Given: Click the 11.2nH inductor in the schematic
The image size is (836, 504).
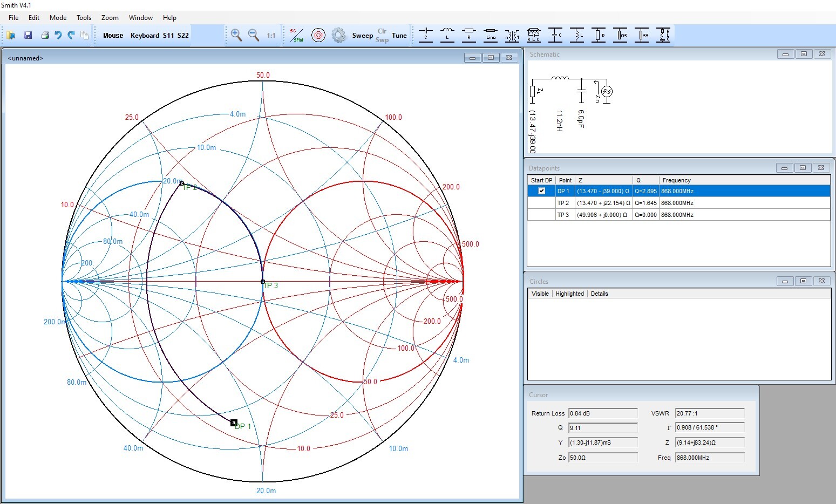Looking at the screenshot, I should [x=560, y=79].
